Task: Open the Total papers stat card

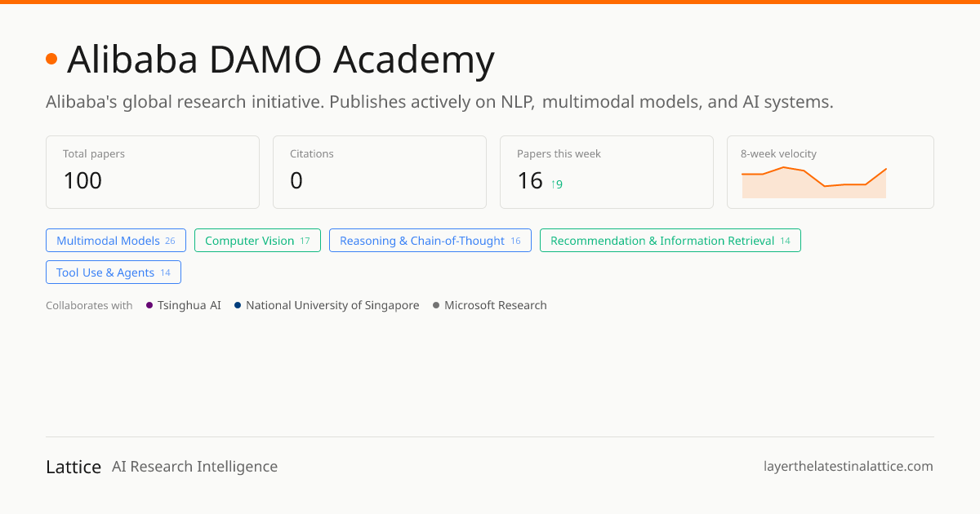Action: [153, 172]
